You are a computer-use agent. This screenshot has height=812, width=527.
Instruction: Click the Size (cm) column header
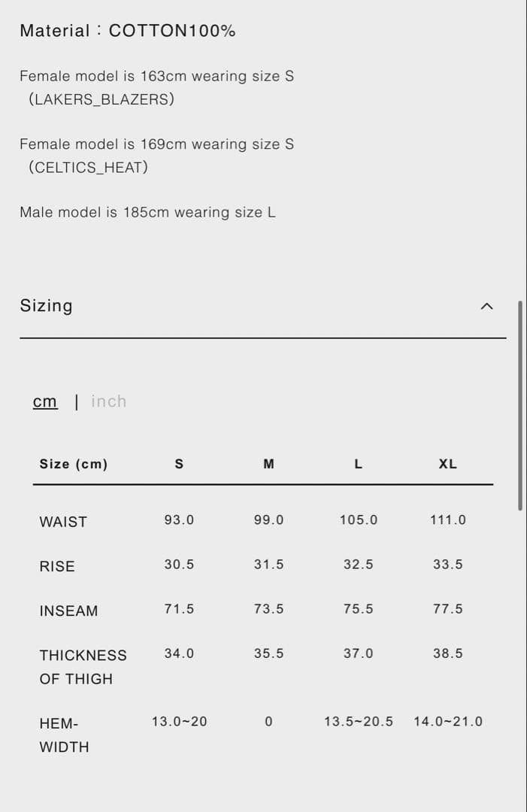tap(74, 465)
